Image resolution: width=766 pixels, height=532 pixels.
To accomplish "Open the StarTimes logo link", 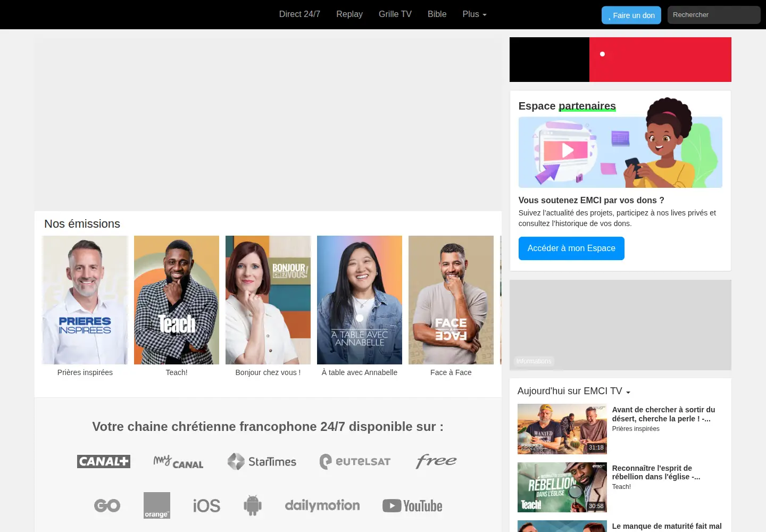I will (x=262, y=461).
